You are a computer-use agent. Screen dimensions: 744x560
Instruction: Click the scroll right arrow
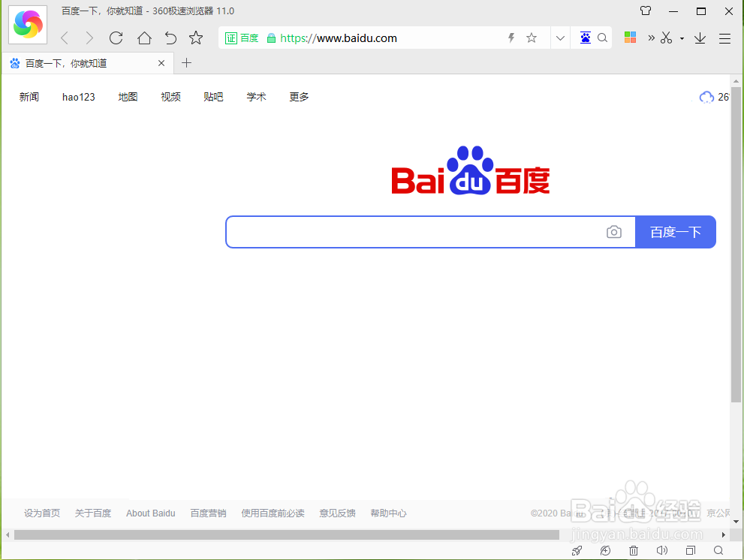point(724,534)
